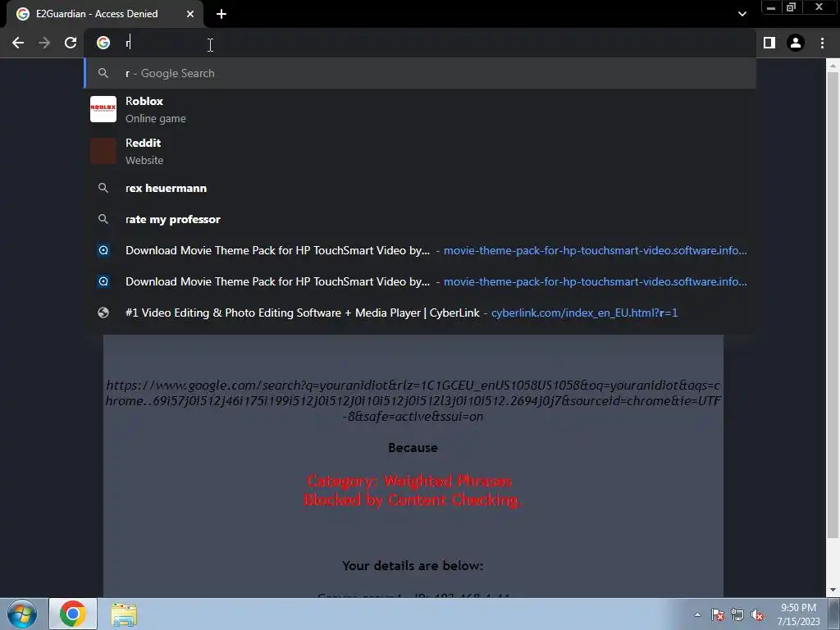The width and height of the screenshot is (840, 630).
Task: Open the side panel icon
Action: (769, 43)
